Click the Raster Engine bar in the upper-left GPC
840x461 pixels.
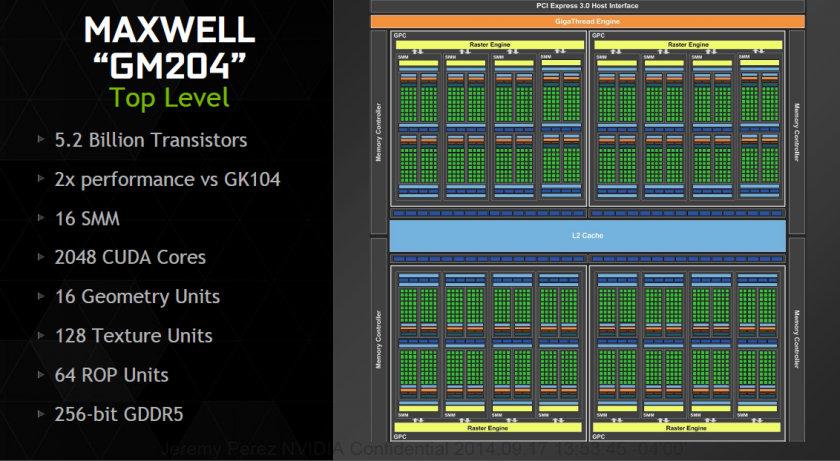tap(490, 45)
